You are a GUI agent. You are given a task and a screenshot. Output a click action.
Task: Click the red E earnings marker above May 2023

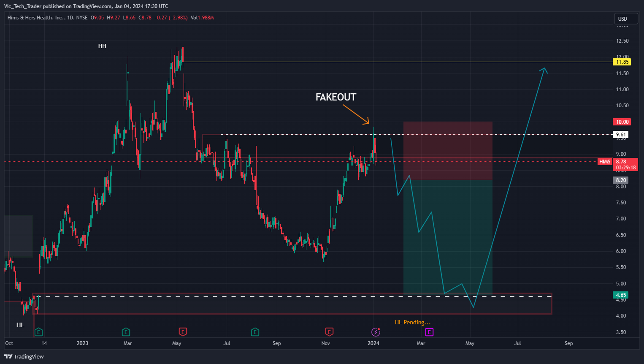183,332
